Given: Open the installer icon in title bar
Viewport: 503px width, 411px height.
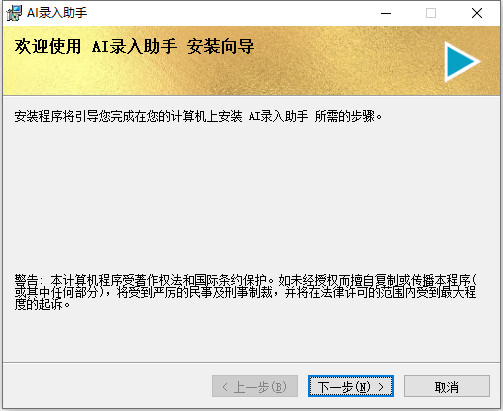Looking at the screenshot, I should coord(14,13).
